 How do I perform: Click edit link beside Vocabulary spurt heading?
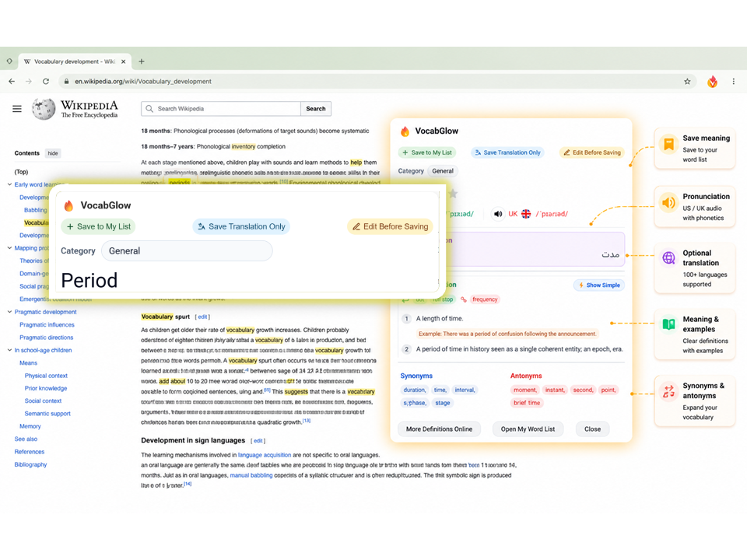coord(202,317)
